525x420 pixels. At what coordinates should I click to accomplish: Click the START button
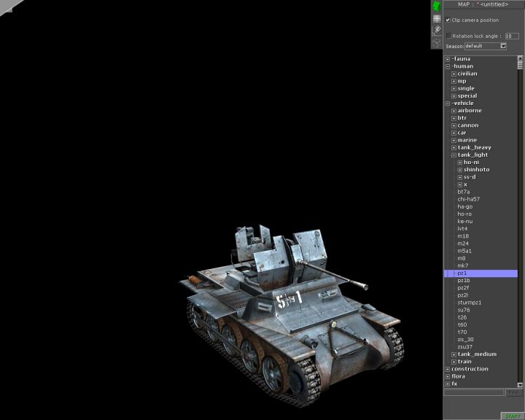tap(513, 416)
